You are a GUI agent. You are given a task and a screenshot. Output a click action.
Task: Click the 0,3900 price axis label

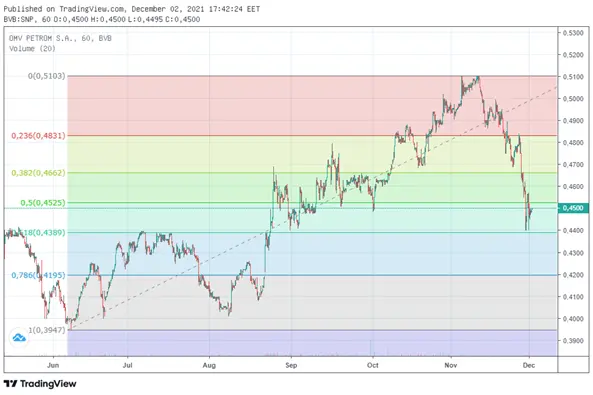573,341
